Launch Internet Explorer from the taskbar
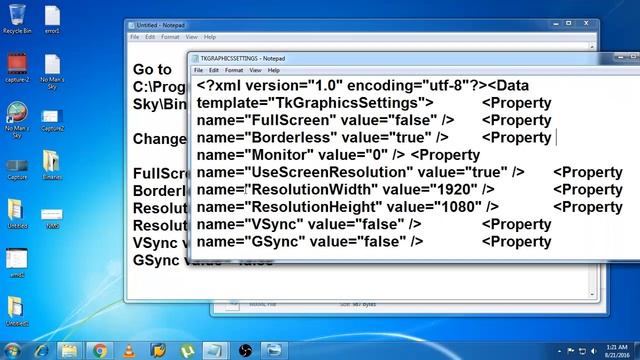This screenshot has height=360, width=640. [41, 351]
